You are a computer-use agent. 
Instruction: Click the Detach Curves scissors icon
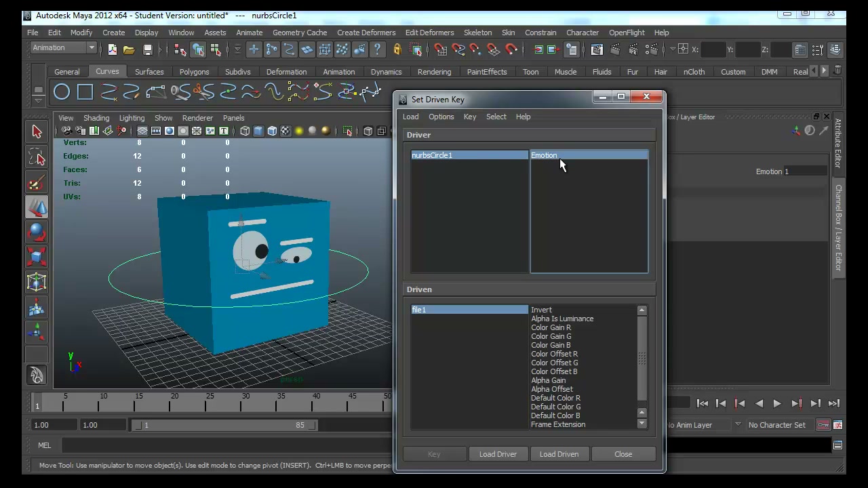coord(203,91)
